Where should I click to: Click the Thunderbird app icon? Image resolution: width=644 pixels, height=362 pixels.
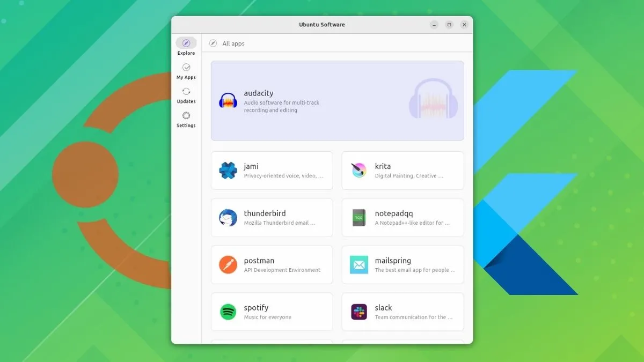point(228,218)
